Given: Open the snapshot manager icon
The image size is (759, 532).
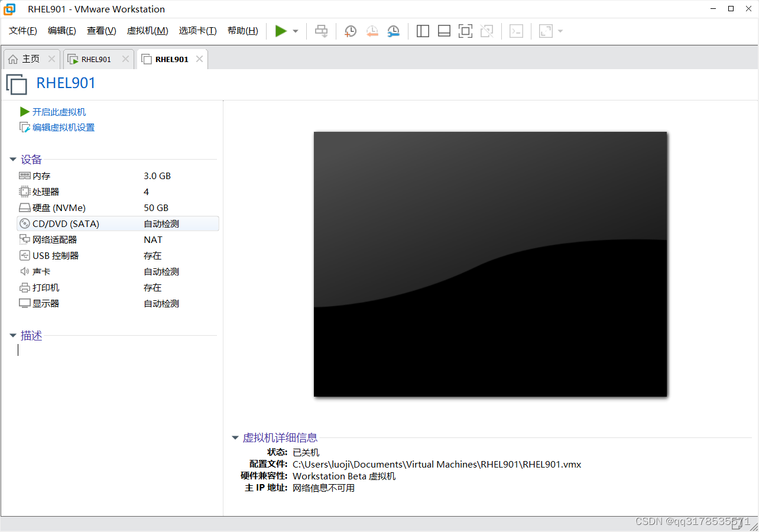Looking at the screenshot, I should point(393,31).
